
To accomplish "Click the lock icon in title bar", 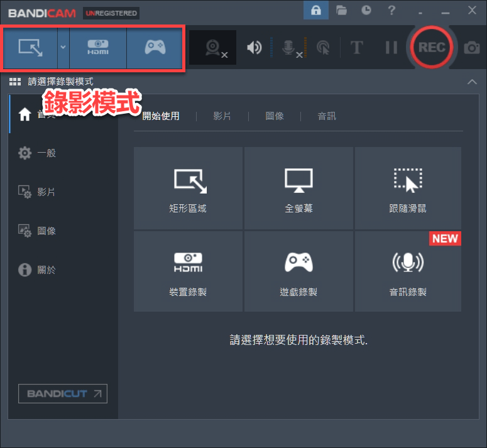I will (x=316, y=10).
